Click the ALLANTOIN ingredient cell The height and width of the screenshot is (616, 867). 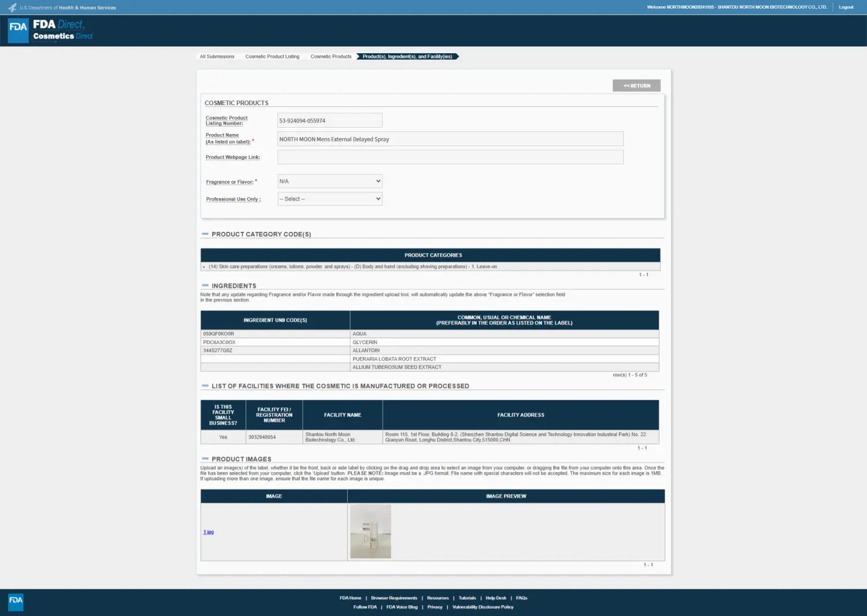click(x=504, y=351)
